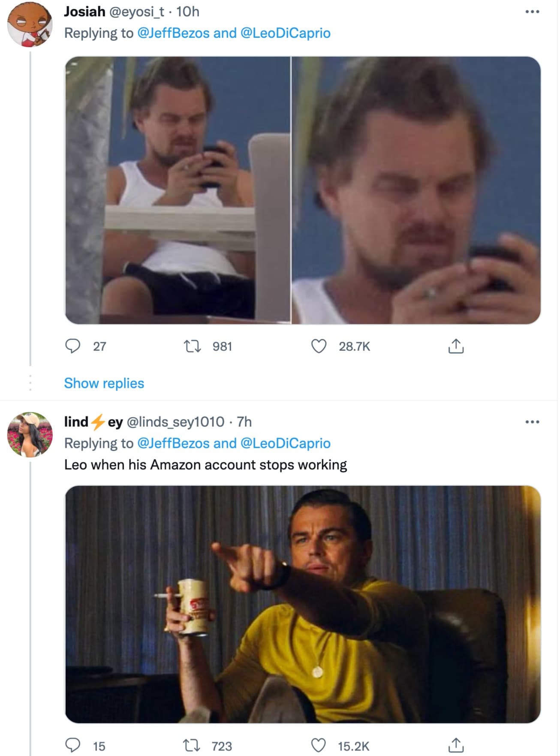
Task: Open more options menu on Josiah's tweet
Action: point(532,12)
